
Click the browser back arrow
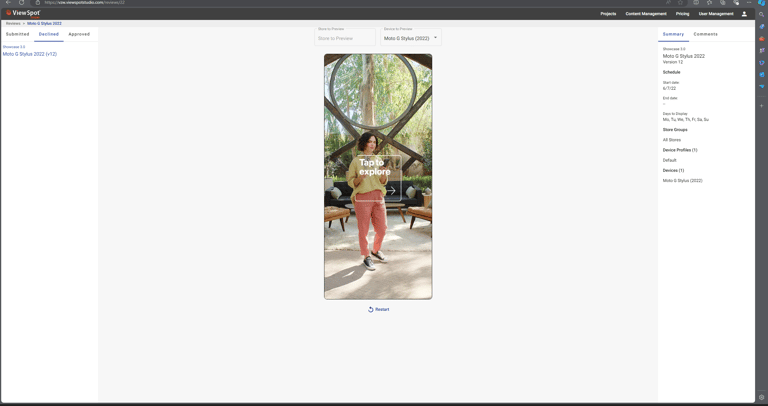(x=8, y=2)
